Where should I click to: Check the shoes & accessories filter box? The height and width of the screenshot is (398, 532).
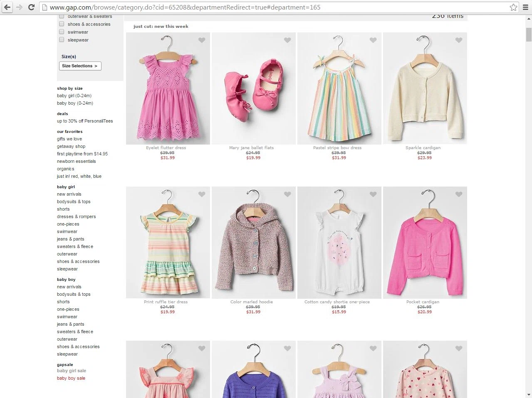click(x=62, y=24)
